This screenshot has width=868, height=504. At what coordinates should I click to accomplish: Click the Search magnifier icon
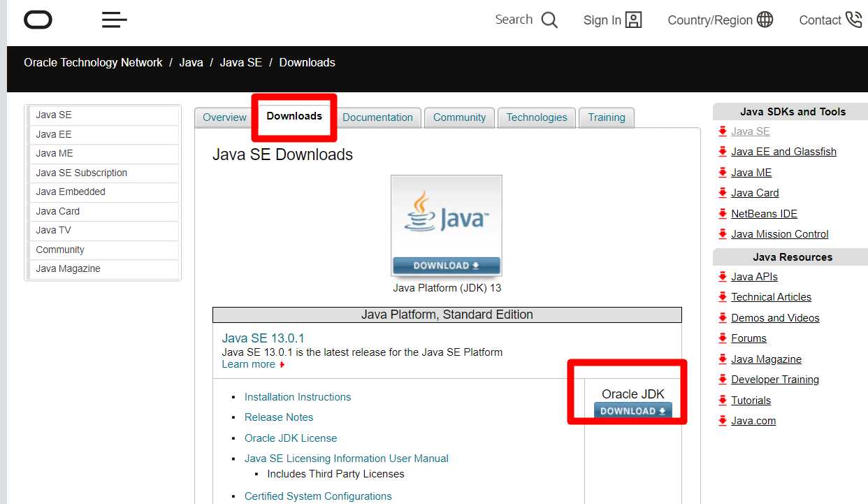(x=550, y=20)
